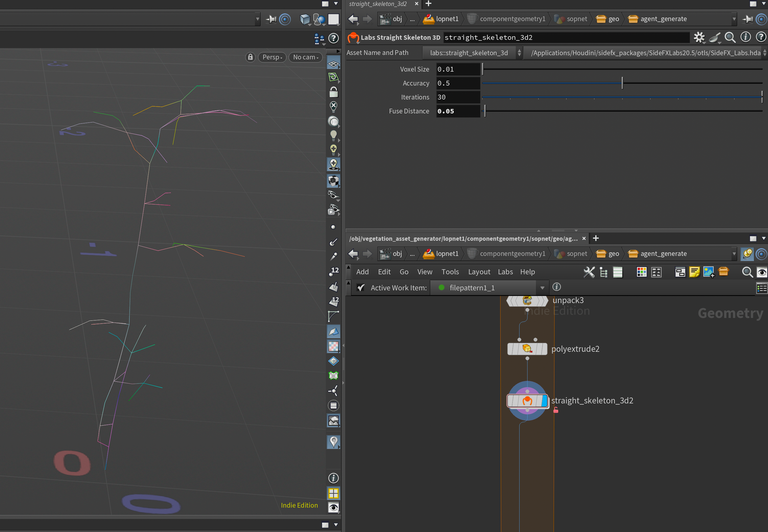Click the gear icon in parameter pane
Viewport: 768px width, 532px height.
click(x=699, y=37)
